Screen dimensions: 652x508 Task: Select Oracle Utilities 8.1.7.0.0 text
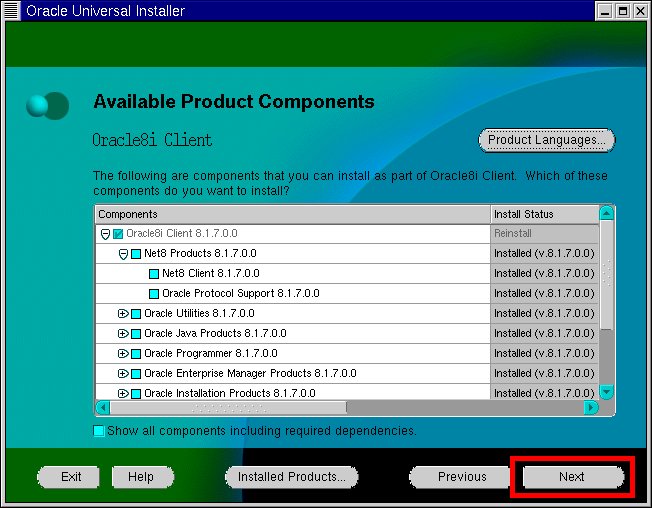coord(199,313)
